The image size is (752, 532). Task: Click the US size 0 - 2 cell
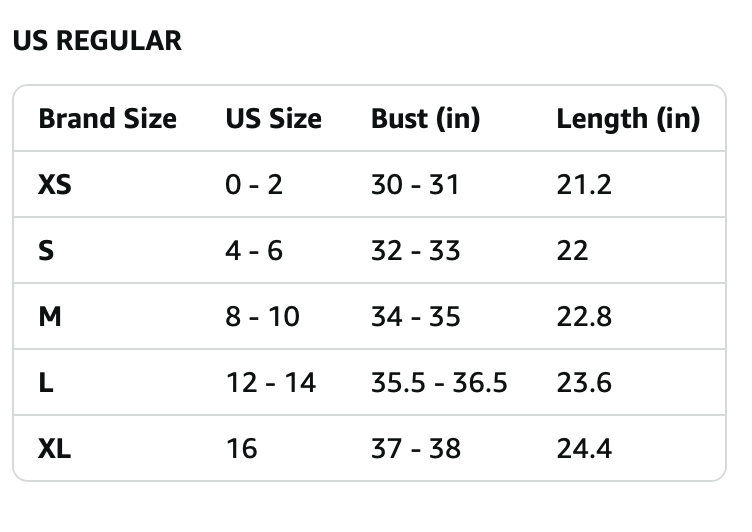pos(254,184)
